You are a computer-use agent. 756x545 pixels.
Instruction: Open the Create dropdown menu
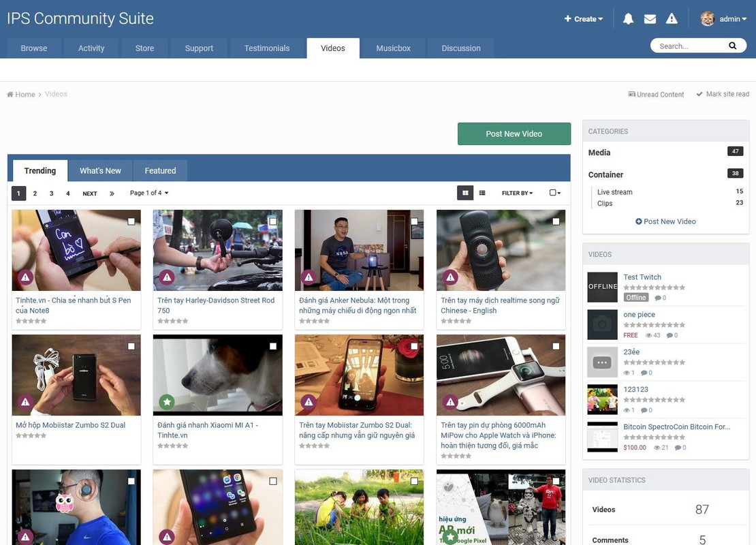584,19
